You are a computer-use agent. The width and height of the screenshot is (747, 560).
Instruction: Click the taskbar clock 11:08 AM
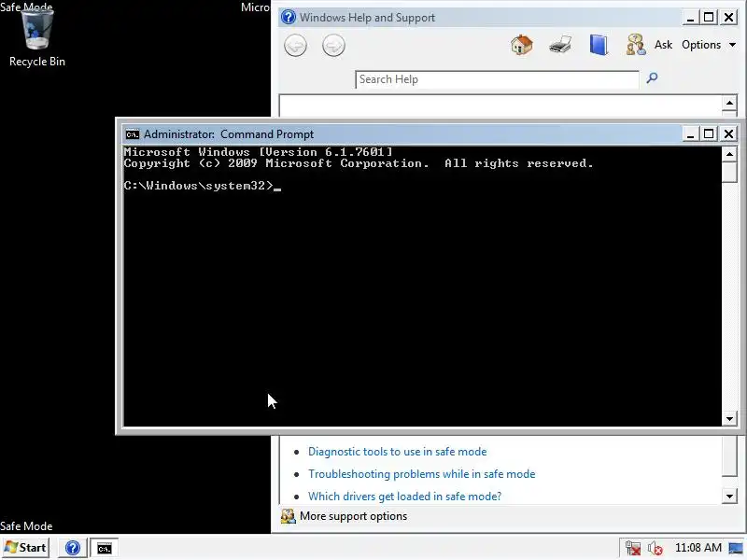(x=698, y=548)
